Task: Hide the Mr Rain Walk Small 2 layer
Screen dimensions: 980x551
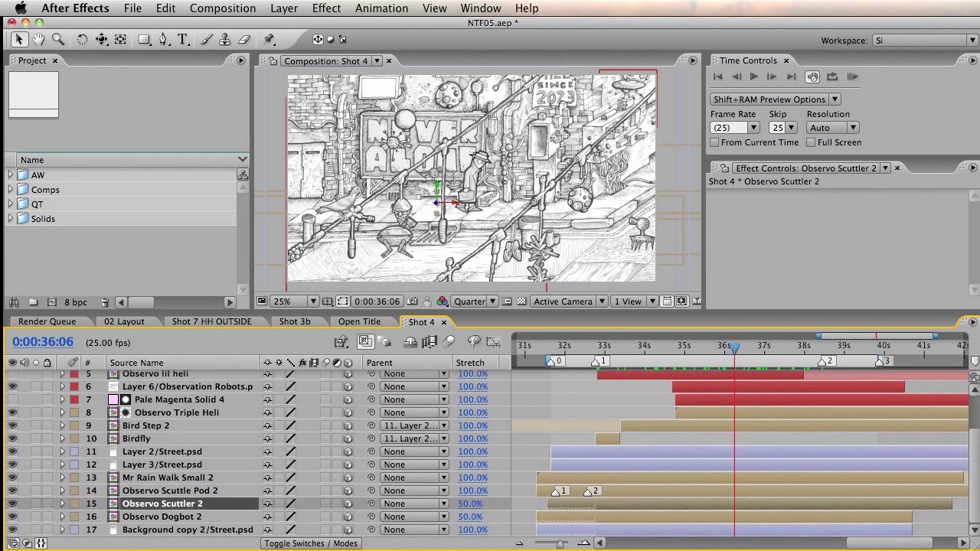Action: (12, 478)
